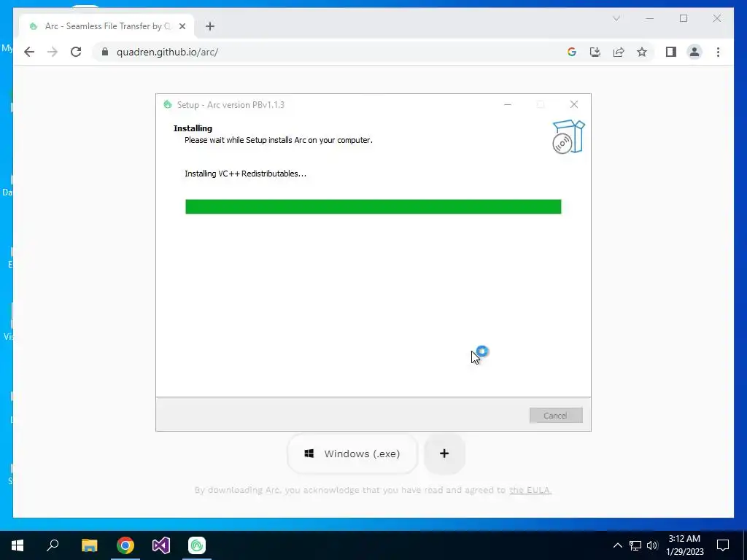Cancel the Arc installation
Screen dimensions: 747x560
[555, 415]
